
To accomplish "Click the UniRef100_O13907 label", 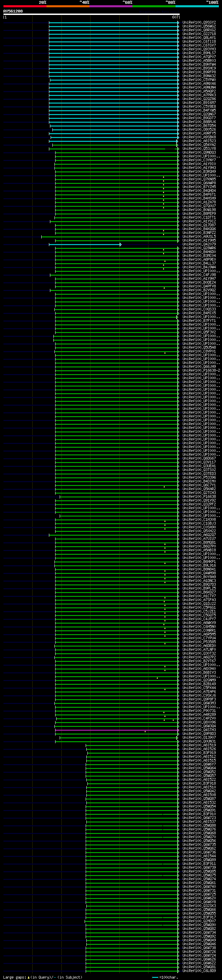I will (199, 738).
